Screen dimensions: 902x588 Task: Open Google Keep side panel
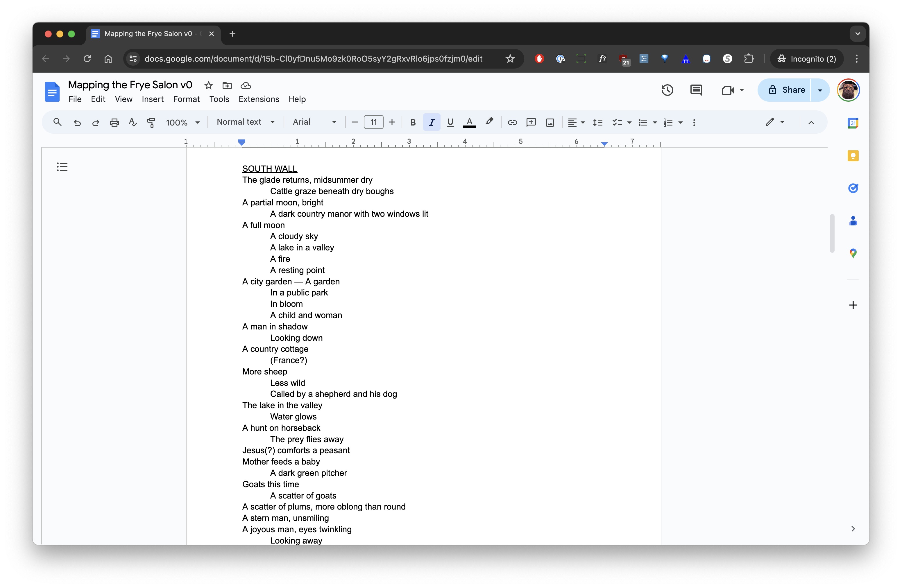coord(853,156)
